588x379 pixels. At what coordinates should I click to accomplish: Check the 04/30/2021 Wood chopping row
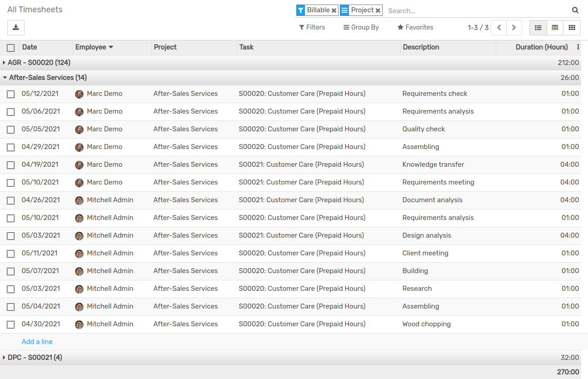(10, 324)
